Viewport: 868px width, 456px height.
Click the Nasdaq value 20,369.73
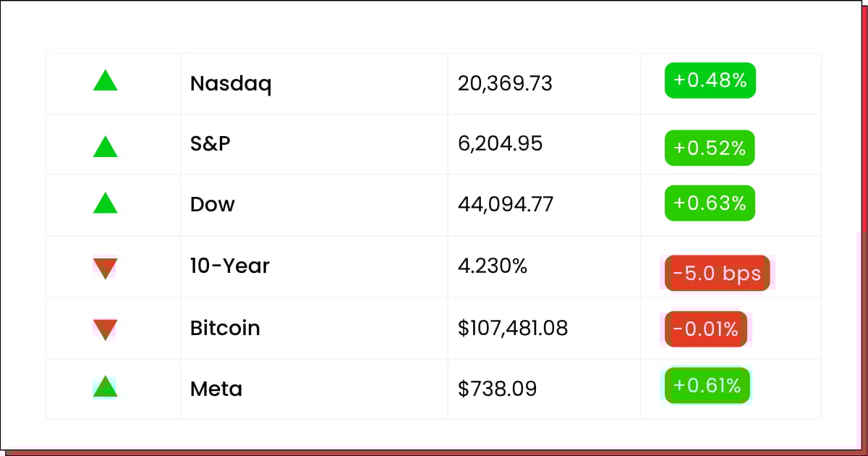(505, 84)
